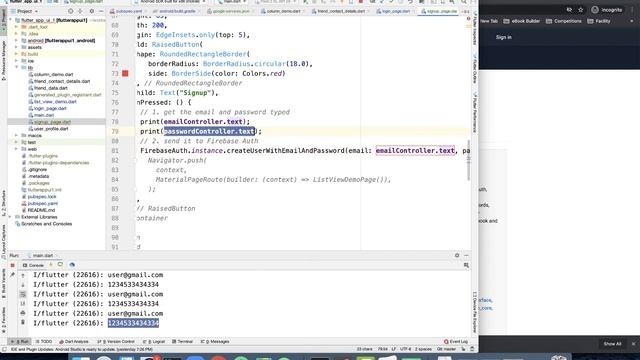This screenshot has width=640, height=360.
Task: Click Sign in link in browser page
Action: (503, 37)
